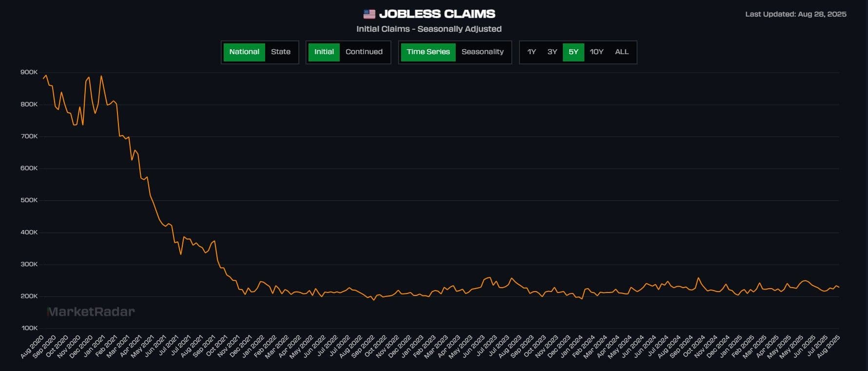The width and height of the screenshot is (868, 371).
Task: Set time range to 1Y
Action: (531, 52)
